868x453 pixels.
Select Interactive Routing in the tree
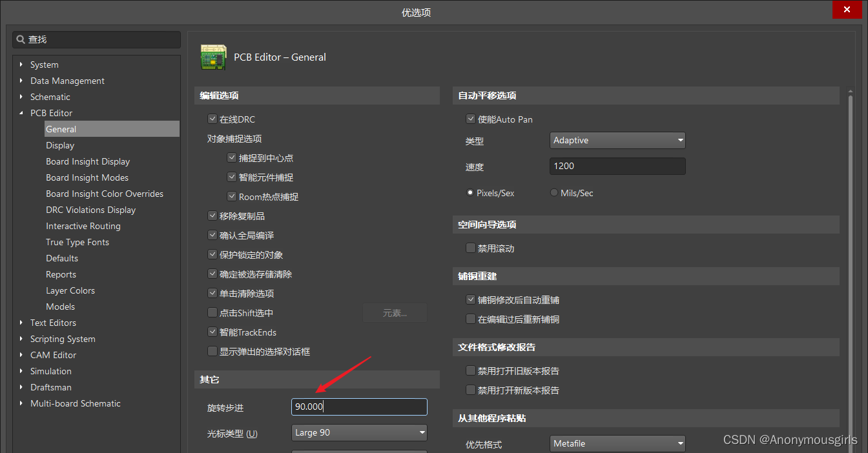[x=83, y=226]
